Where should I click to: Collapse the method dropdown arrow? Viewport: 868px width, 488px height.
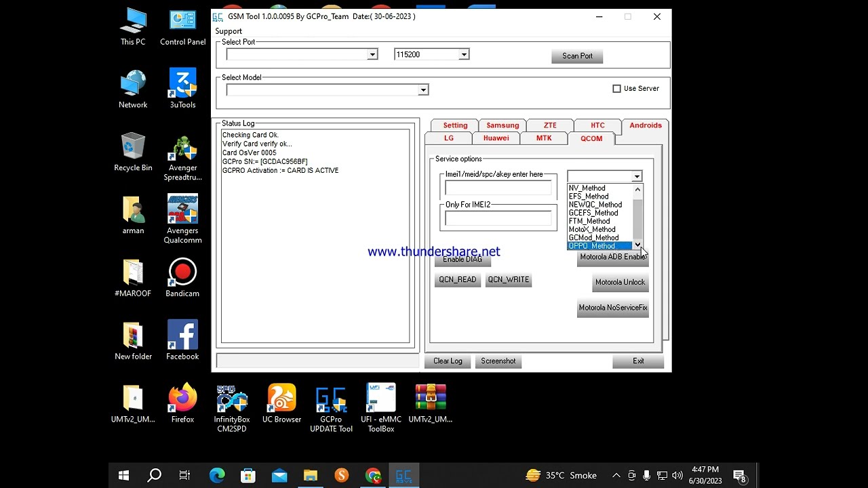tap(636, 176)
